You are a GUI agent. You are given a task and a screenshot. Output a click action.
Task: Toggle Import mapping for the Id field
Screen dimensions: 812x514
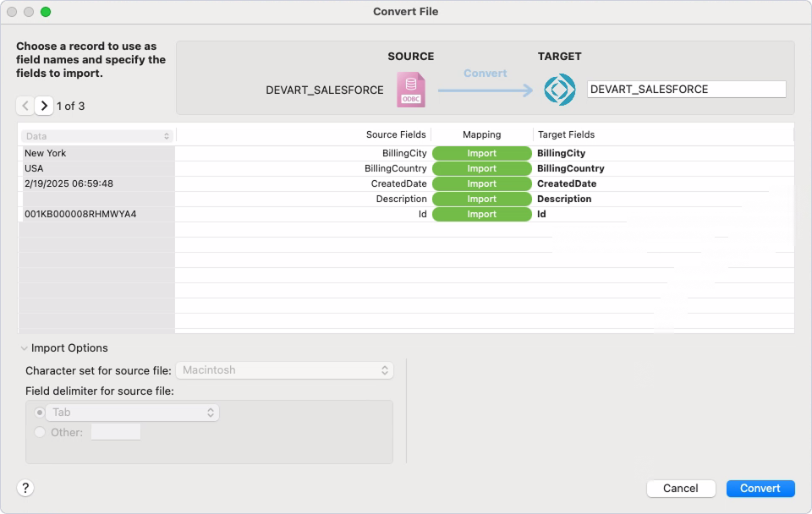(x=481, y=214)
